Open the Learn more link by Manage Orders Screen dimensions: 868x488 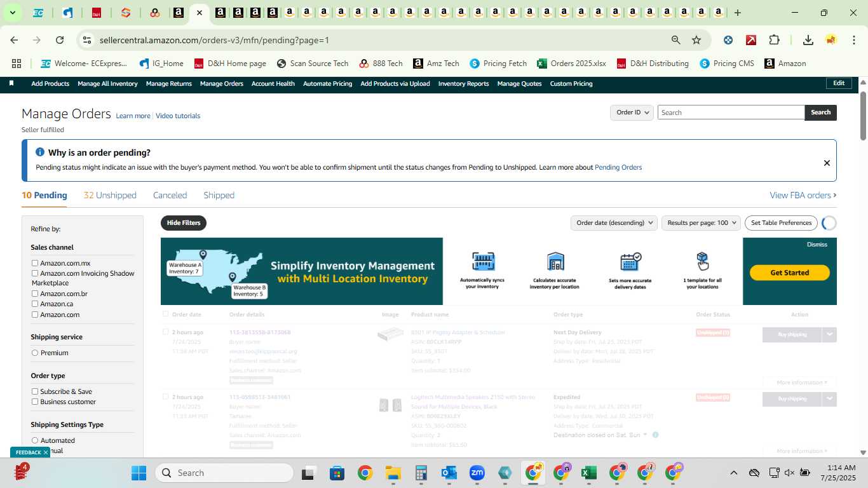[x=133, y=116]
